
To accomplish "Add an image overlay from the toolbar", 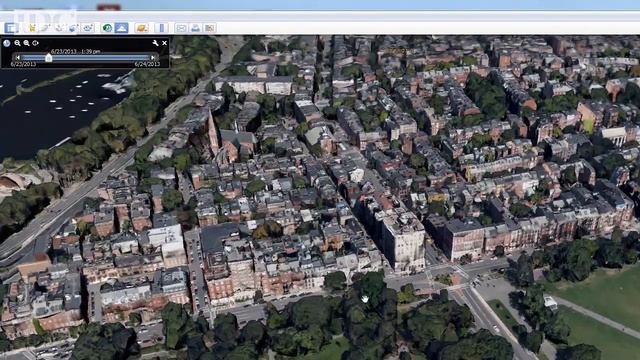I will tap(74, 28).
